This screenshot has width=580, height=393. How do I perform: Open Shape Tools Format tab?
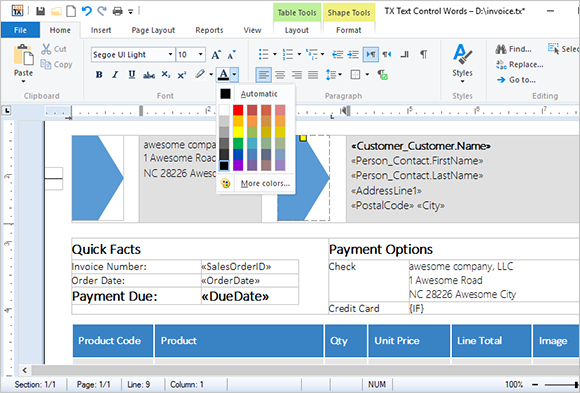(348, 30)
